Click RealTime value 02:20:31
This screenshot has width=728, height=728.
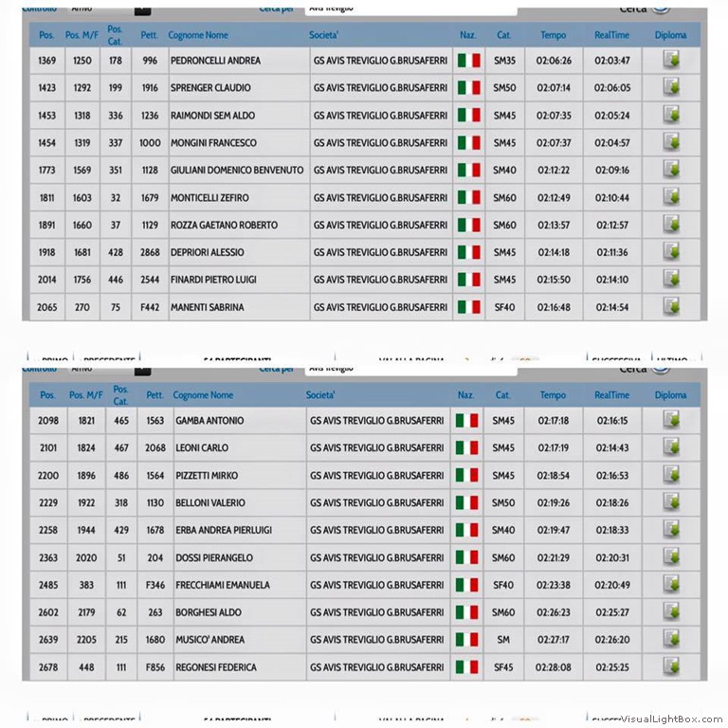[x=612, y=557]
